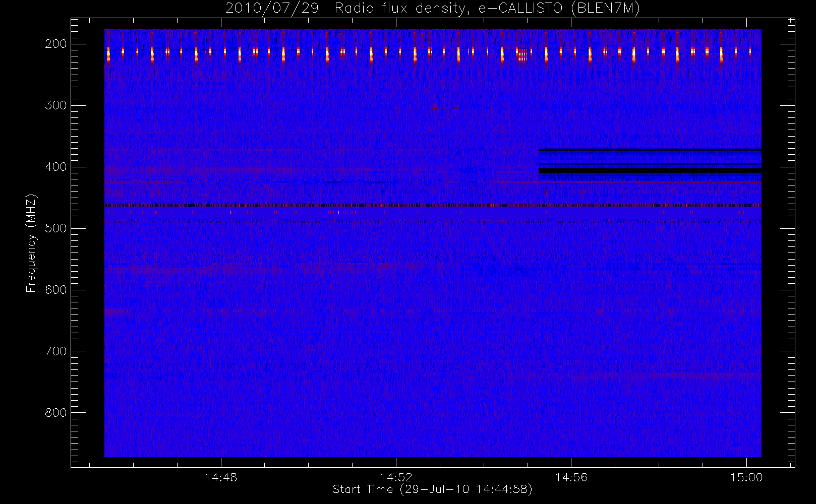
Task: Click the 14:48 time tick label
Action: pyautogui.click(x=221, y=477)
